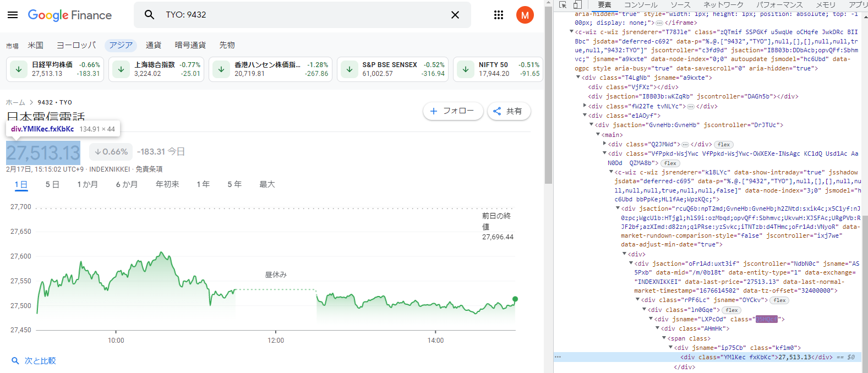Click the -0.66% change badge
Image resolution: width=868 pixels, height=373 pixels.
[111, 152]
